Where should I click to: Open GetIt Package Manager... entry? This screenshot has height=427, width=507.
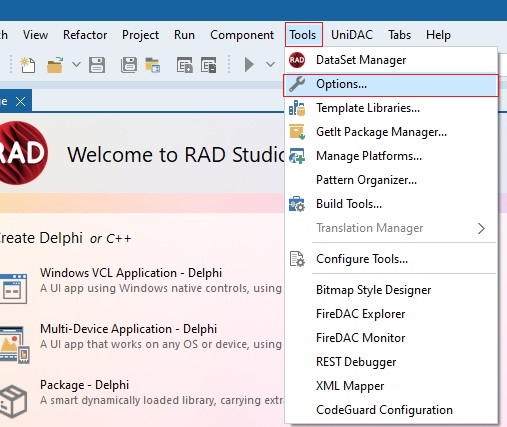click(391, 132)
